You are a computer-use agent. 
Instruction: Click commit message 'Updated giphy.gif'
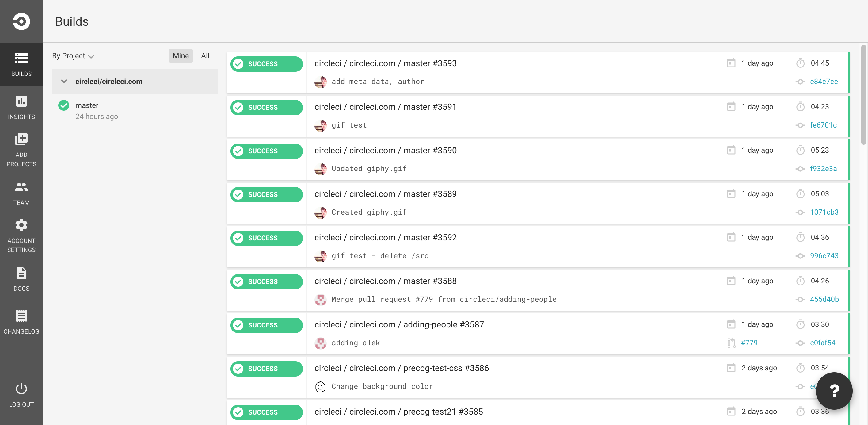pyautogui.click(x=369, y=169)
